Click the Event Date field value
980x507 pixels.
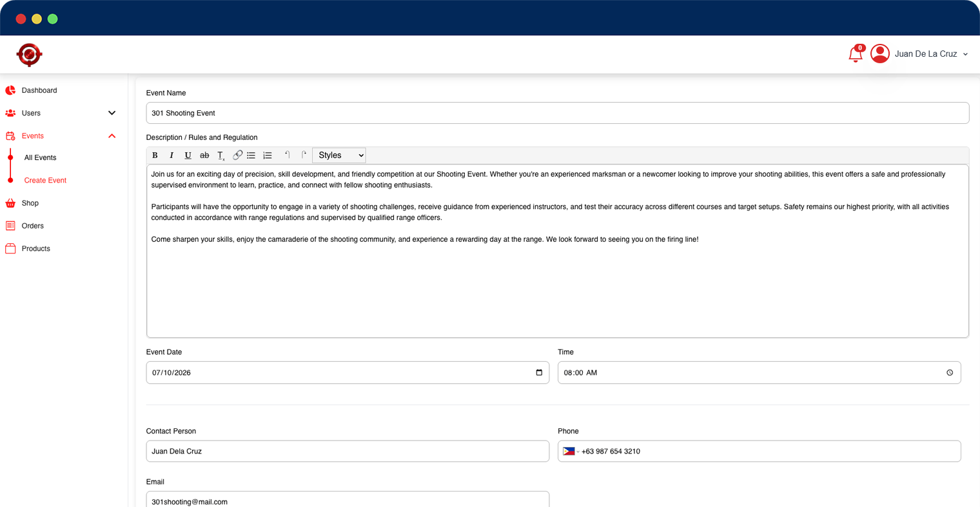171,373
